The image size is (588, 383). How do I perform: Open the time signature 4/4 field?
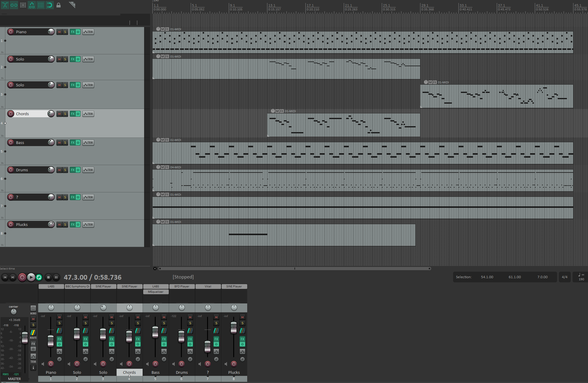565,277
